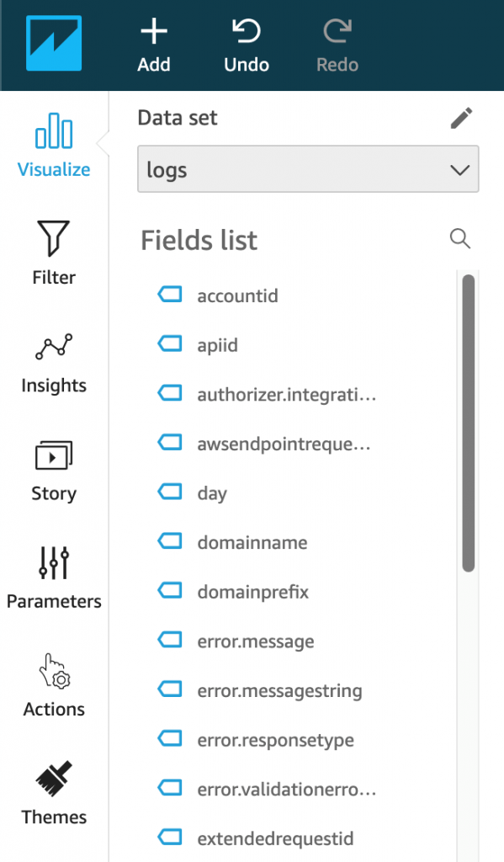Open the fields search with the magnifier icon

tap(460, 239)
